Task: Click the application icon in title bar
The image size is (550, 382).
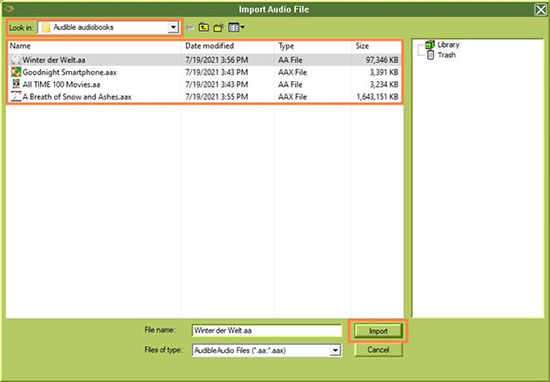Action: tap(9, 8)
